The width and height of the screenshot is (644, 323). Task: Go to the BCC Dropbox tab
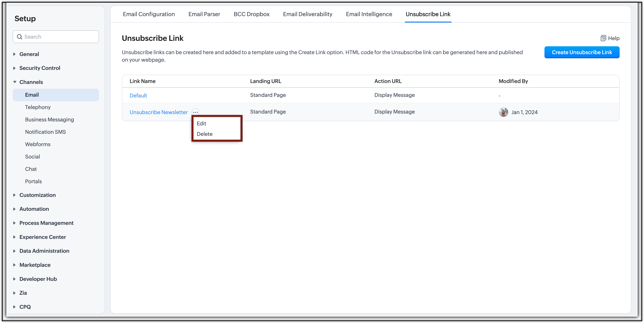pos(252,14)
